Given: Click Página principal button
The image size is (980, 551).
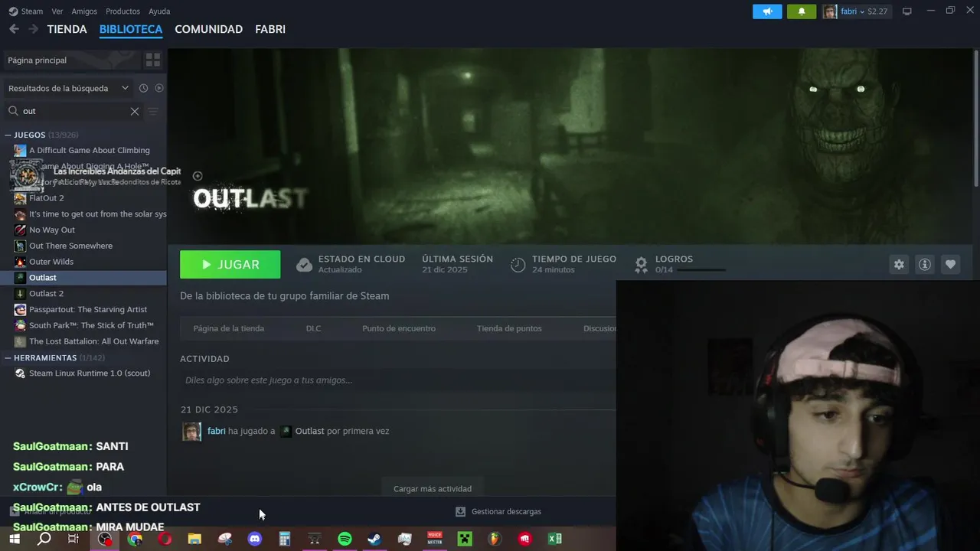Looking at the screenshot, I should [x=71, y=60].
